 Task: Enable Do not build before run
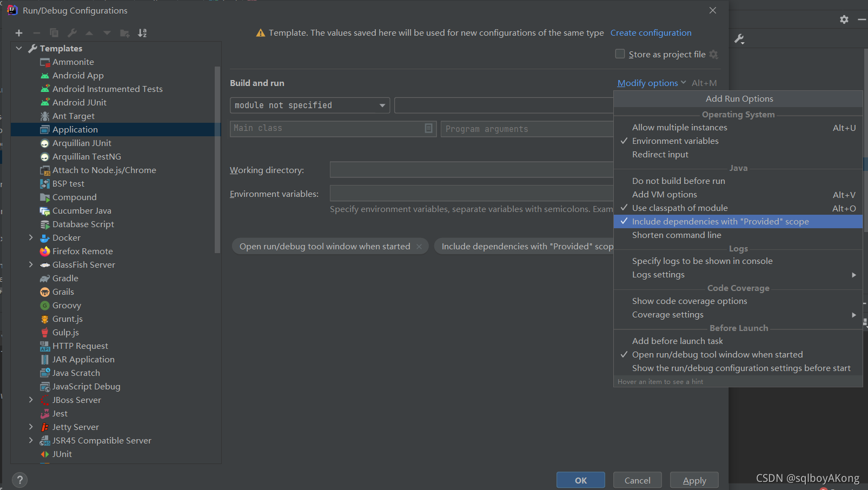point(738,181)
